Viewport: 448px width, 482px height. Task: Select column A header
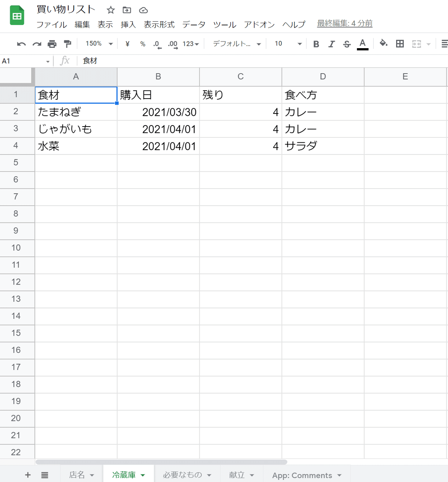[x=76, y=77]
